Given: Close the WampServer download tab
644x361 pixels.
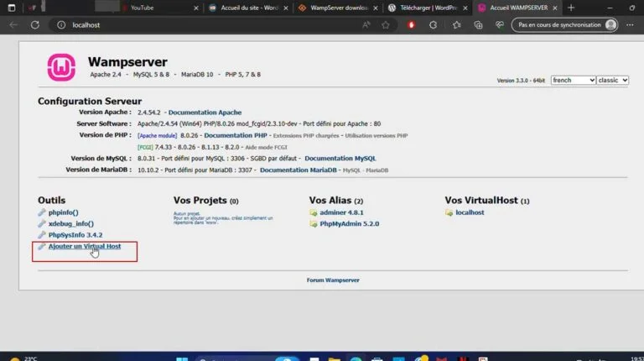Looking at the screenshot, I should pyautogui.click(x=376, y=8).
